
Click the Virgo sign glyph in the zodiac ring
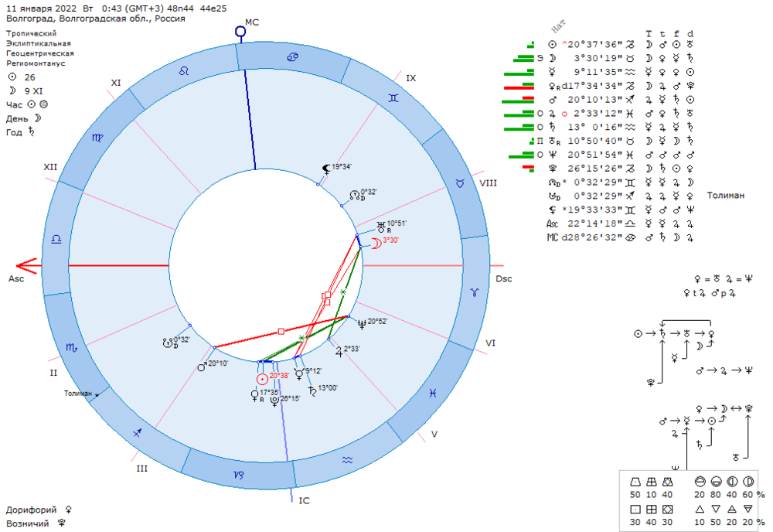pos(97,138)
